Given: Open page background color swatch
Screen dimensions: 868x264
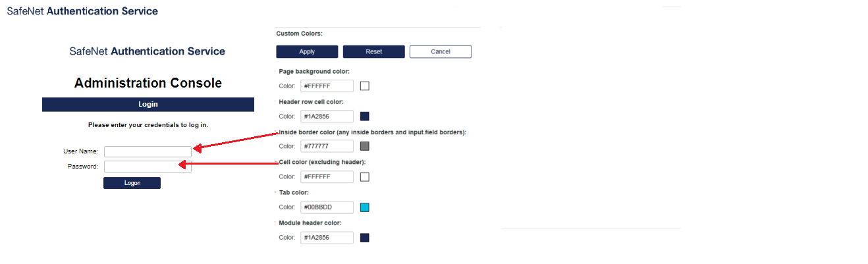Looking at the screenshot, I should click(365, 86).
